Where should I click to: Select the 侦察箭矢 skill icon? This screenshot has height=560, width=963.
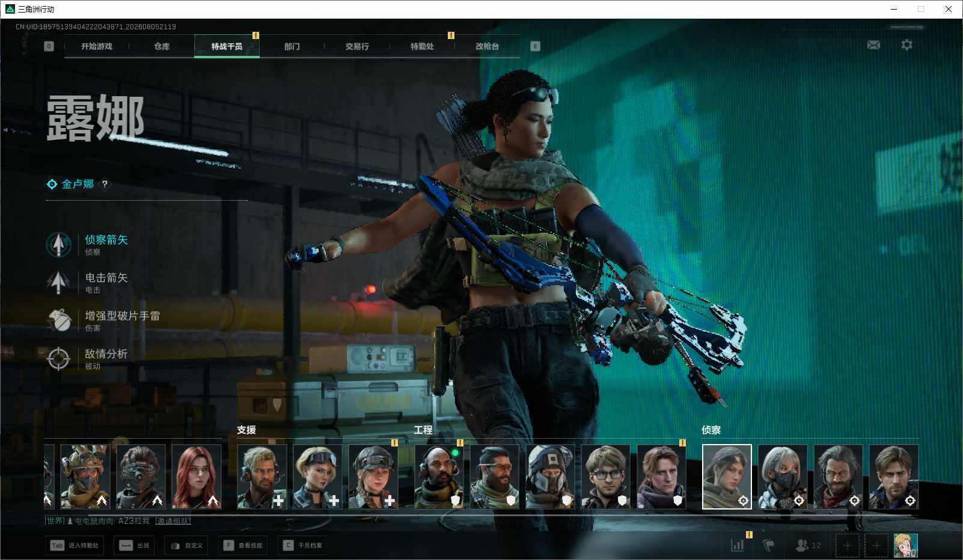(58, 245)
